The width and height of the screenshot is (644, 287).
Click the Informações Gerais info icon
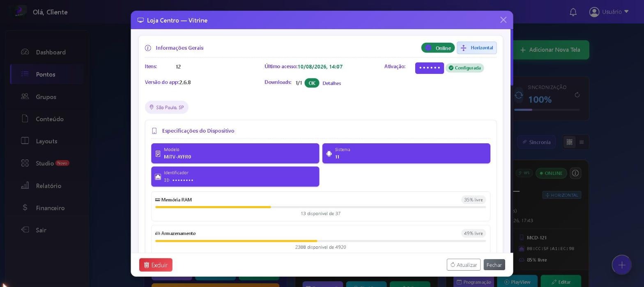[x=148, y=48]
